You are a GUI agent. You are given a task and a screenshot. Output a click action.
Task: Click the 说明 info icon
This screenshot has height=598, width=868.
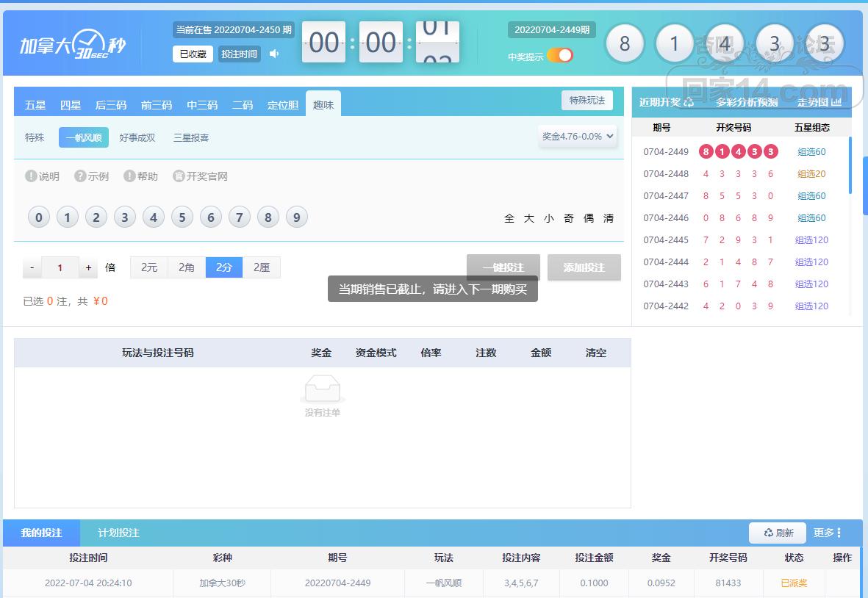click(x=31, y=176)
